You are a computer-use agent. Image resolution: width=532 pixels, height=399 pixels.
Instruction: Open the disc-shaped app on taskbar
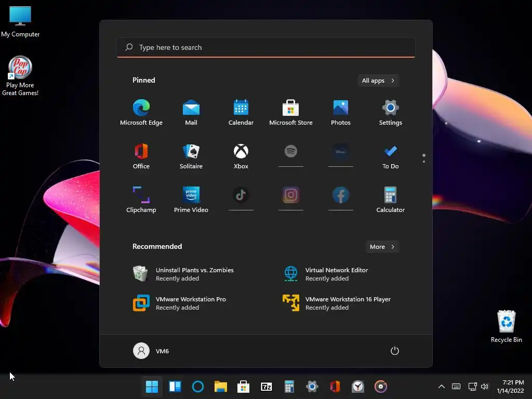[381, 387]
